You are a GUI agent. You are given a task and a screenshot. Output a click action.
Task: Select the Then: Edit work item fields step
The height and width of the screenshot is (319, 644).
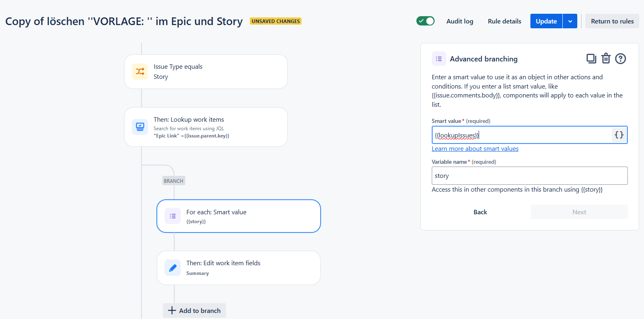239,268
